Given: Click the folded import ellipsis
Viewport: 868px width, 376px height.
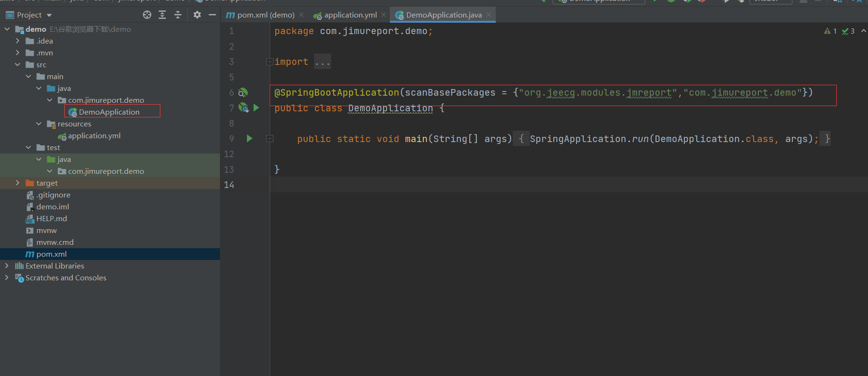Looking at the screenshot, I should [x=323, y=62].
